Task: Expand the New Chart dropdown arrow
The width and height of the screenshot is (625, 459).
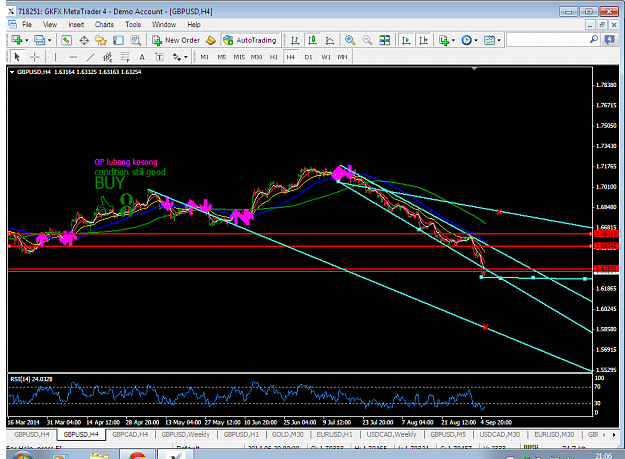Action: click(x=27, y=40)
